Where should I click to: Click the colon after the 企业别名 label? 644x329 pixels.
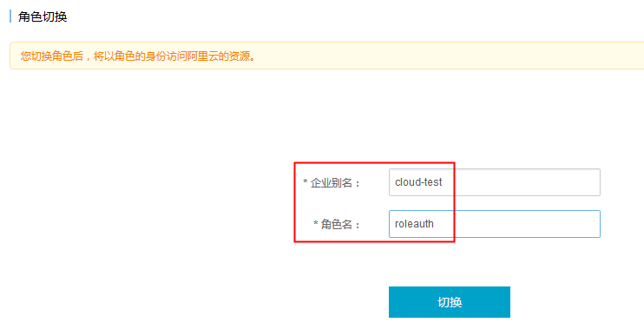(358, 184)
